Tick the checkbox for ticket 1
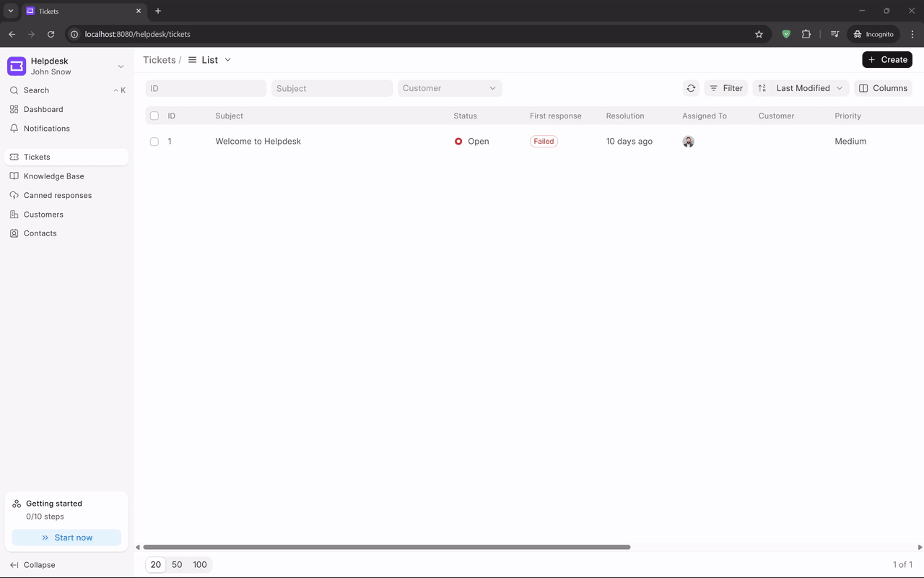Image resolution: width=924 pixels, height=578 pixels. pyautogui.click(x=154, y=142)
